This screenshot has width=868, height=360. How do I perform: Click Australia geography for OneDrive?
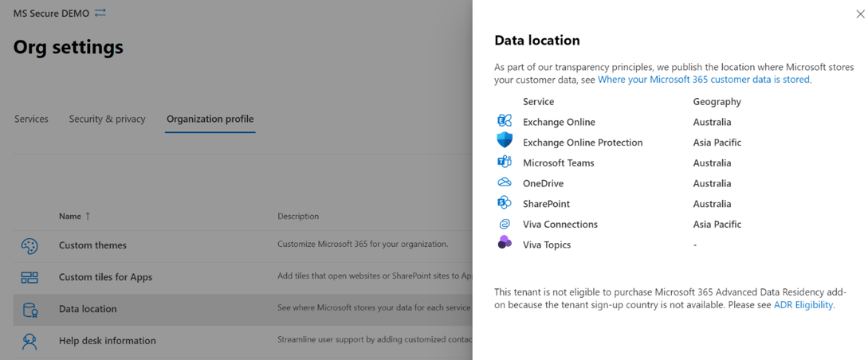712,184
